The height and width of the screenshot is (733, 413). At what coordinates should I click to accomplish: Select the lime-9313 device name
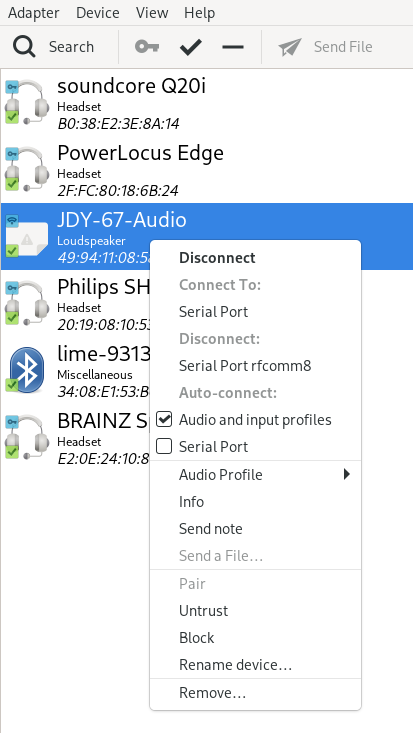tap(103, 353)
